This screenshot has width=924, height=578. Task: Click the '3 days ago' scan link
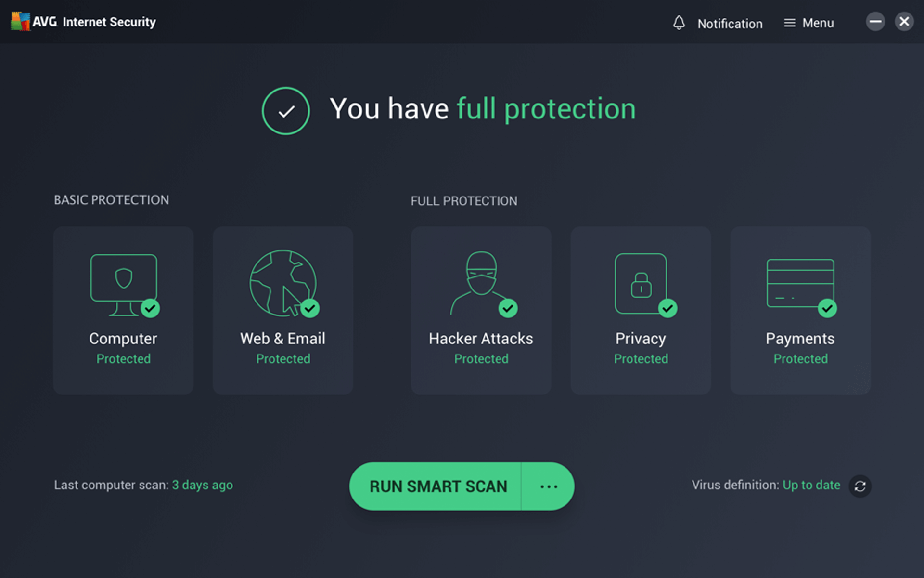point(202,485)
